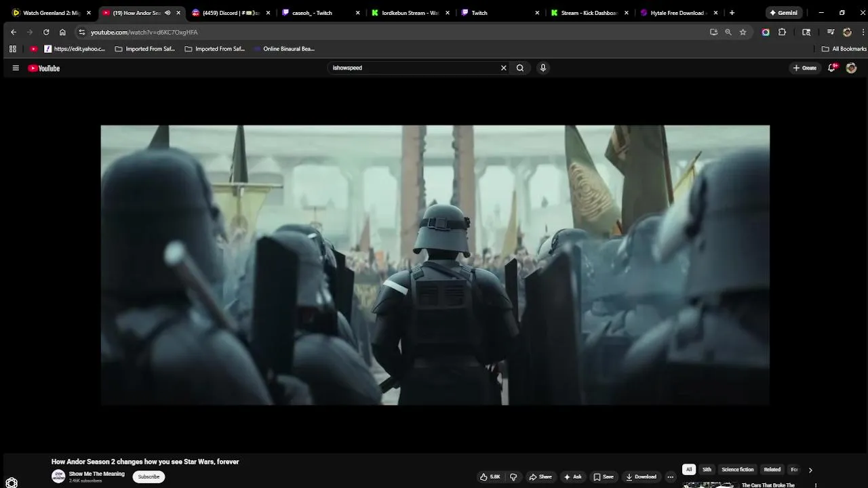The height and width of the screenshot is (488, 868).
Task: Open more actions ellipsis under video
Action: coord(670,476)
